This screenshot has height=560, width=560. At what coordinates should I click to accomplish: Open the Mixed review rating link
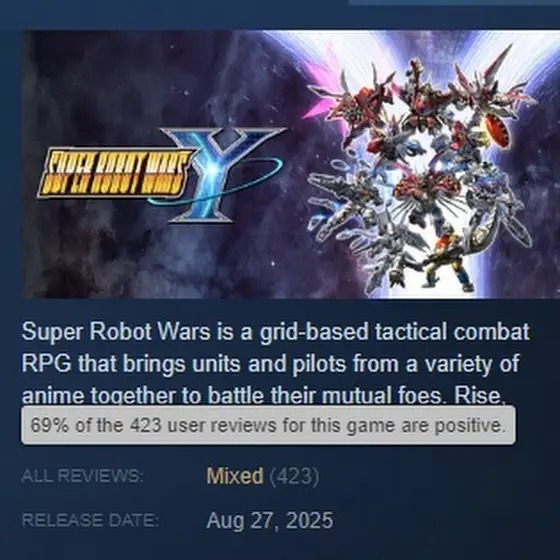tap(235, 476)
